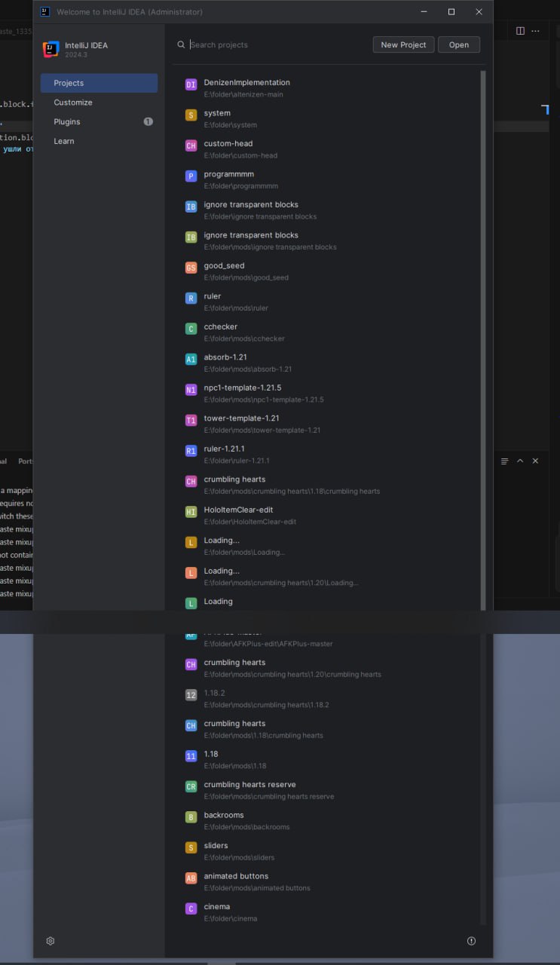Select the Projects tab
560x965 pixels.
click(99, 83)
